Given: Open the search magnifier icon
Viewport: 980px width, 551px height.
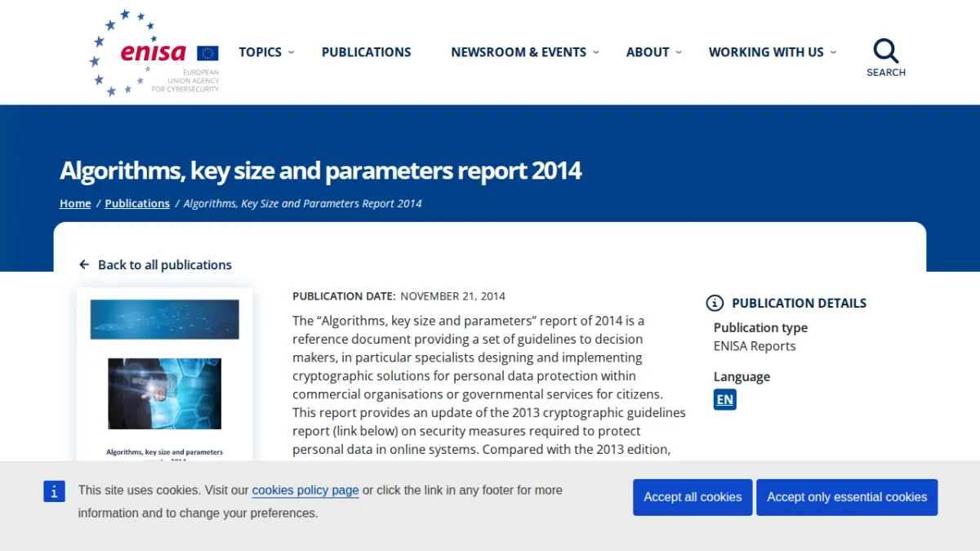Looking at the screenshot, I should [886, 51].
